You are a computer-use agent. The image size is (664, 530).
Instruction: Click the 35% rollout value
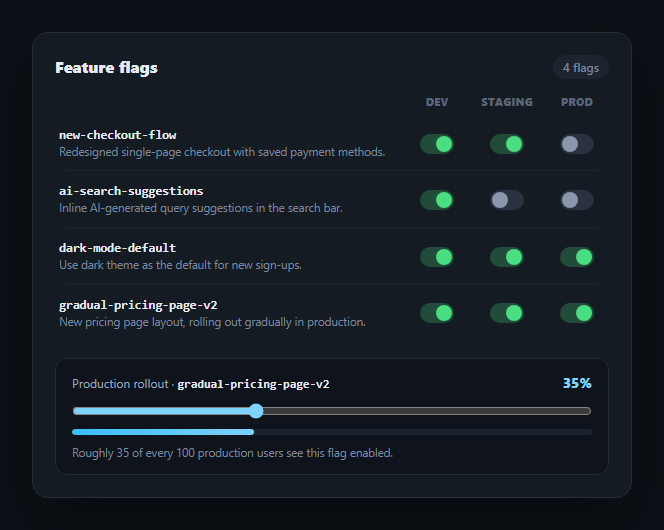pyautogui.click(x=577, y=383)
